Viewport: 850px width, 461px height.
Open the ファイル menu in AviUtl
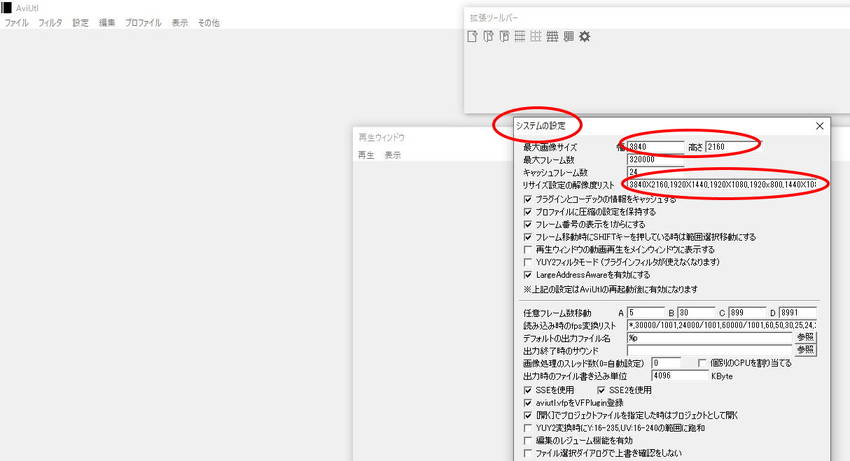point(16,23)
